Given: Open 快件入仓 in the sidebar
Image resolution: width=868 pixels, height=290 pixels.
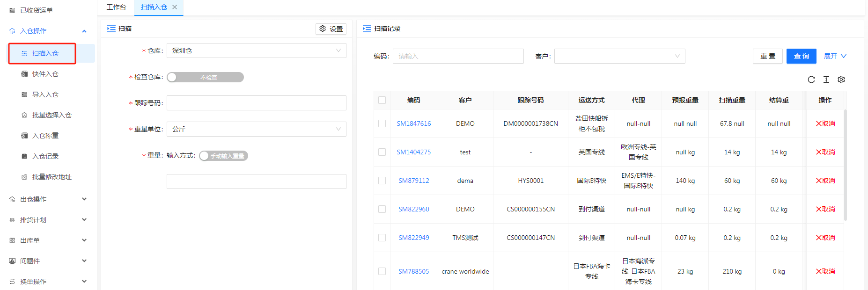Looking at the screenshot, I should point(45,74).
